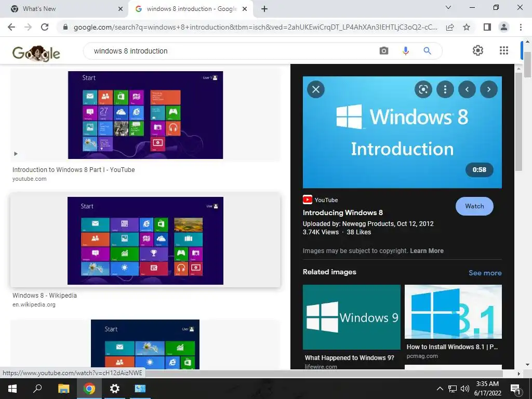Viewport: 532px width, 399px height.
Task: Open File Explorer from taskbar
Action: click(x=63, y=389)
